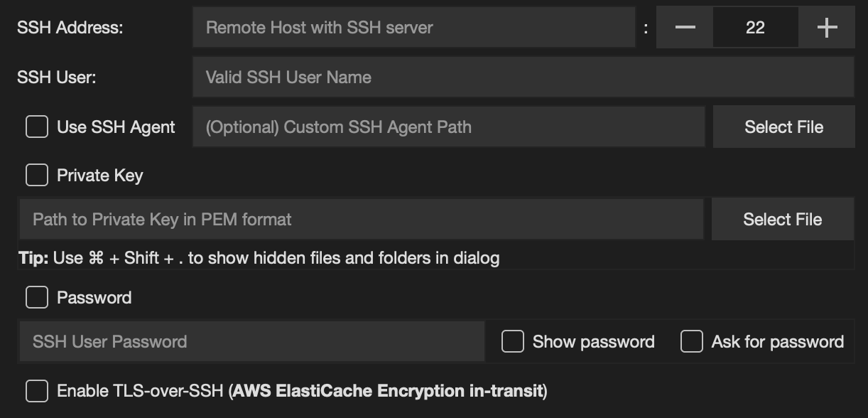
Task: Click the port field showing 22
Action: (x=755, y=27)
